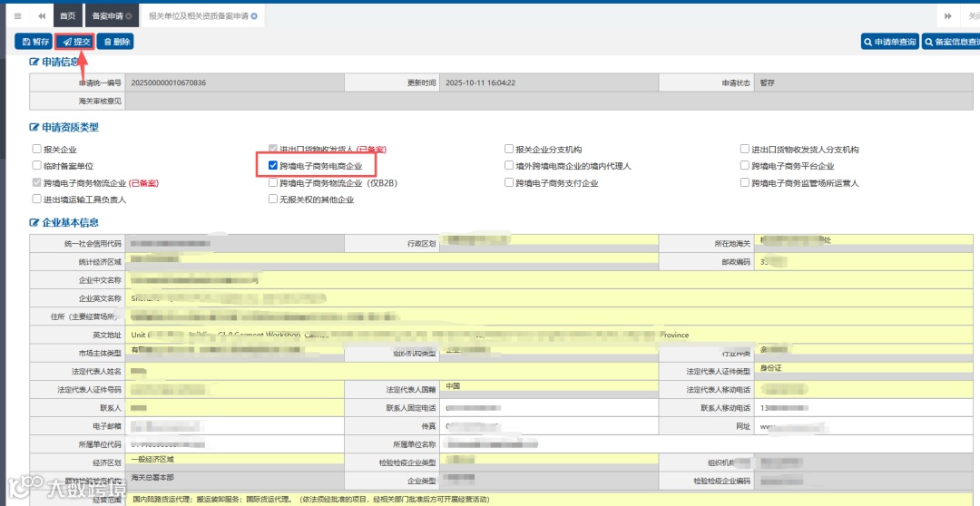This screenshot has width=980, height=506.
Task: Click the 住所（主要经营场所）input field
Action: pos(549,316)
